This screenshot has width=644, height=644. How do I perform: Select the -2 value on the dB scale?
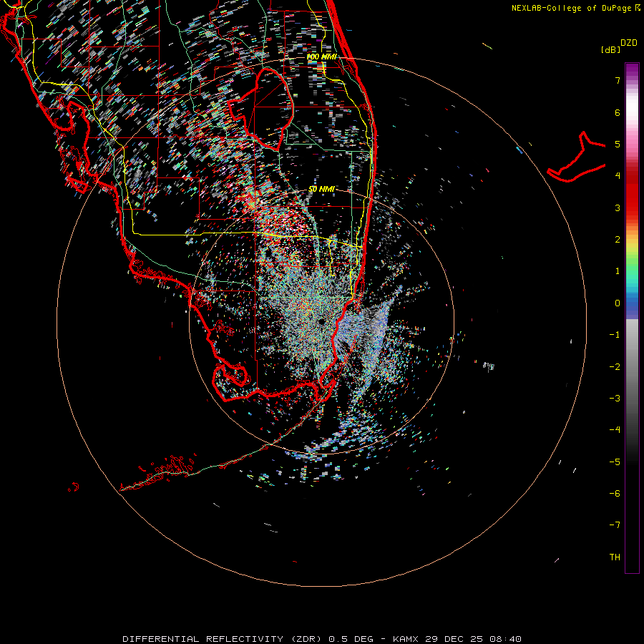click(615, 367)
